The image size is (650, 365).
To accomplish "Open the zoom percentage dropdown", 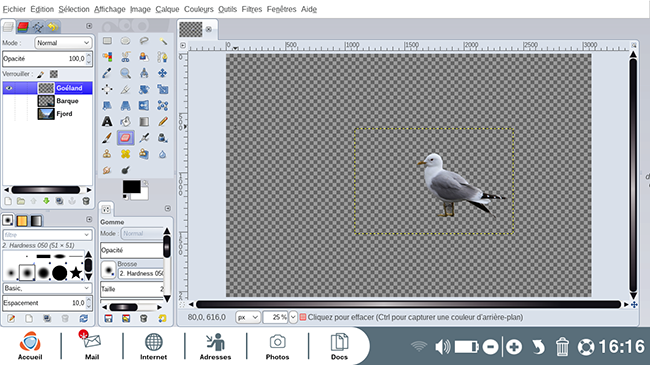I will click(293, 317).
